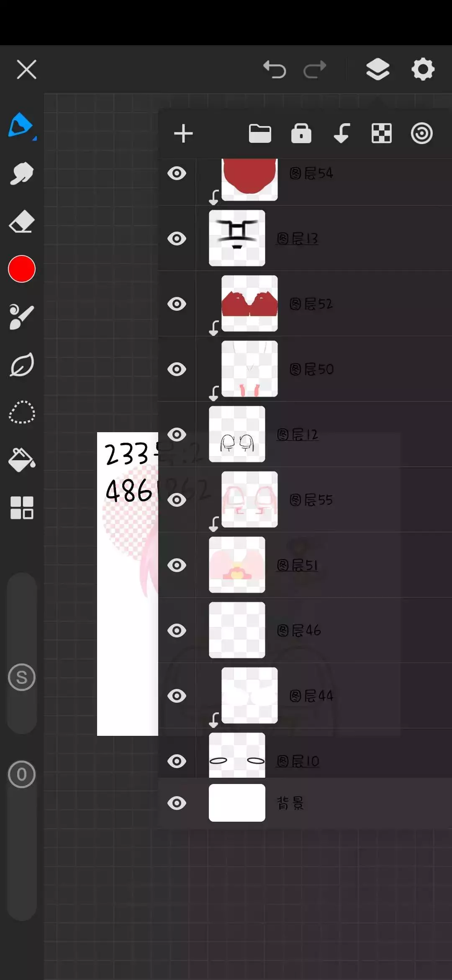452x980 pixels.
Task: Activate the dotted lasso selection tool
Action: click(x=21, y=413)
